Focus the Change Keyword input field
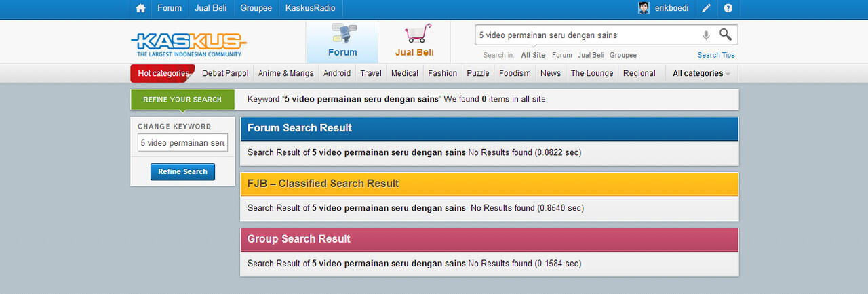The height and width of the screenshot is (294, 868). coord(183,143)
